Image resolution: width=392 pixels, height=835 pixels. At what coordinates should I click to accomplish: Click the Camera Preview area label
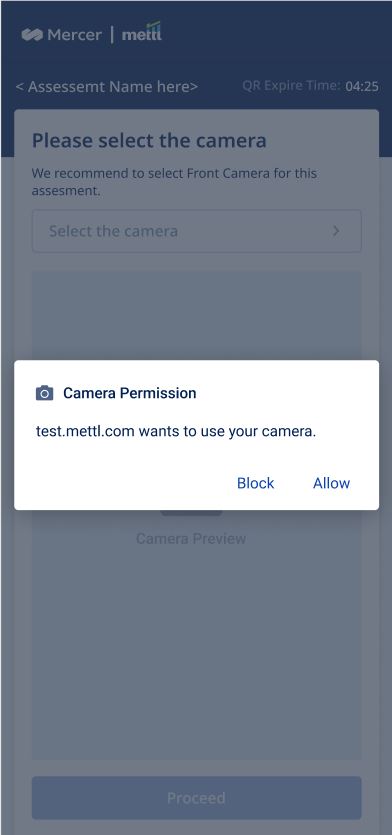point(191,538)
